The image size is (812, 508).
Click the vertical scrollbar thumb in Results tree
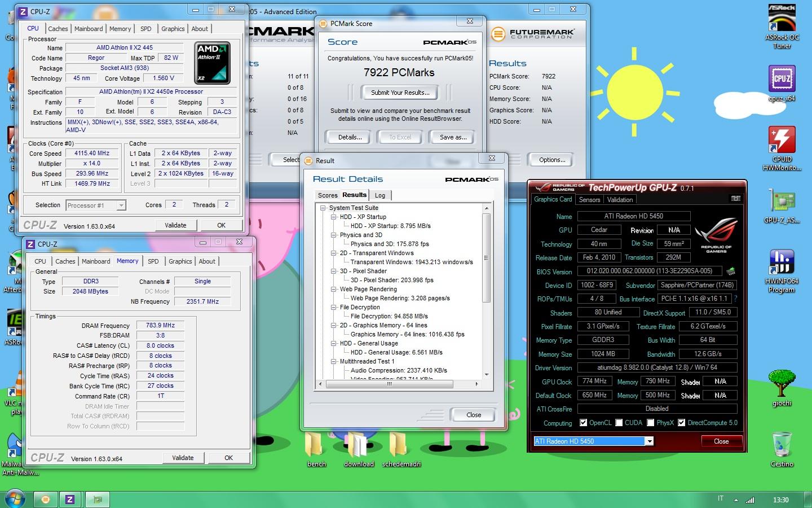pyautogui.click(x=486, y=258)
